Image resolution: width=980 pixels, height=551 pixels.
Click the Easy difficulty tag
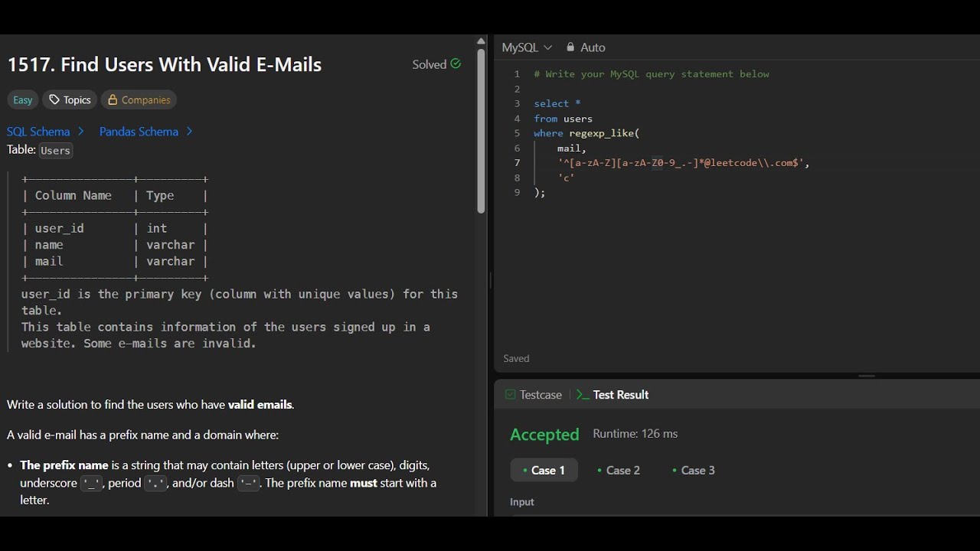point(23,99)
